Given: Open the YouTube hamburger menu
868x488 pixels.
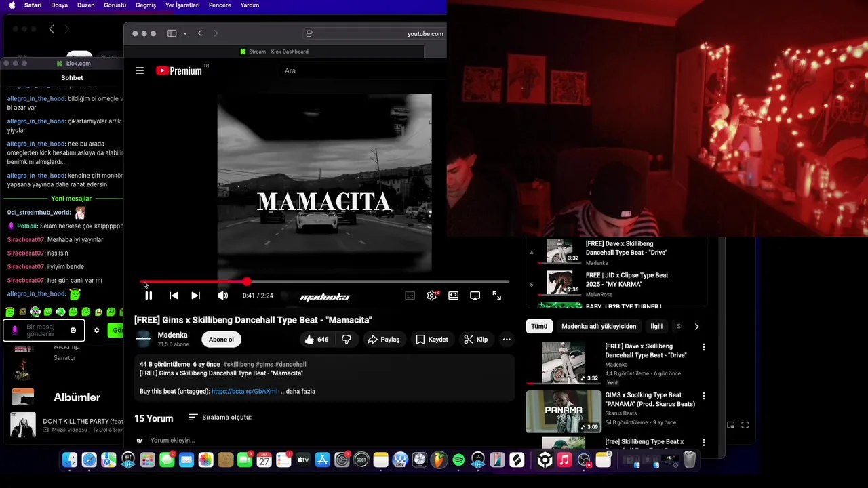Looking at the screenshot, I should click(x=140, y=70).
